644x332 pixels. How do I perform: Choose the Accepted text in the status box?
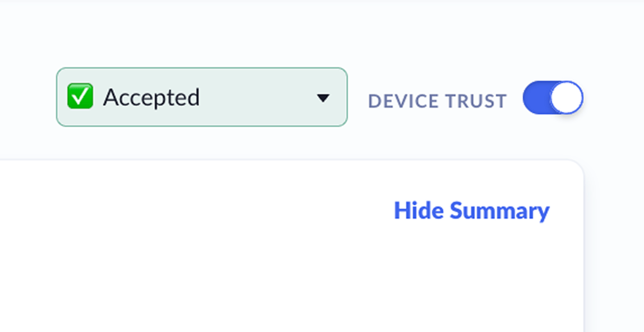click(x=151, y=98)
